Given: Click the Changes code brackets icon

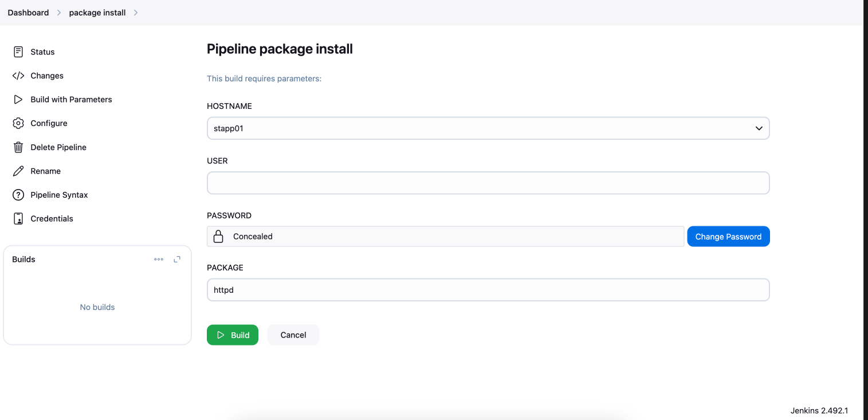Looking at the screenshot, I should click(18, 76).
